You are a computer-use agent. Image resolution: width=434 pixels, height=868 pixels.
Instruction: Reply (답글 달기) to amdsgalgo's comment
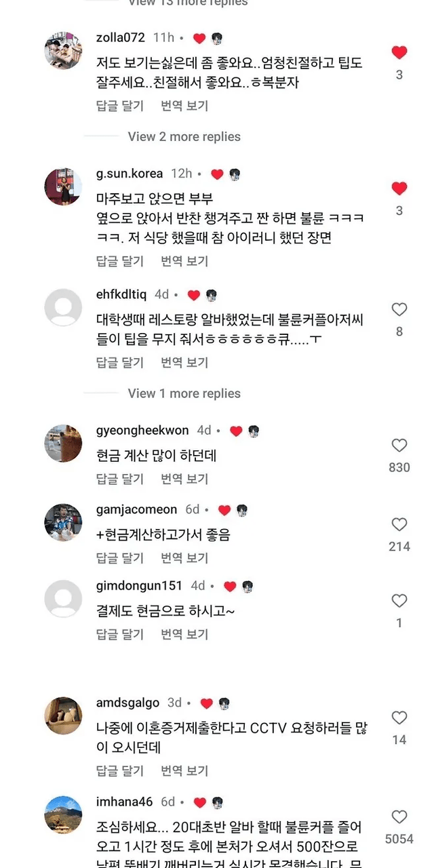[x=120, y=771]
